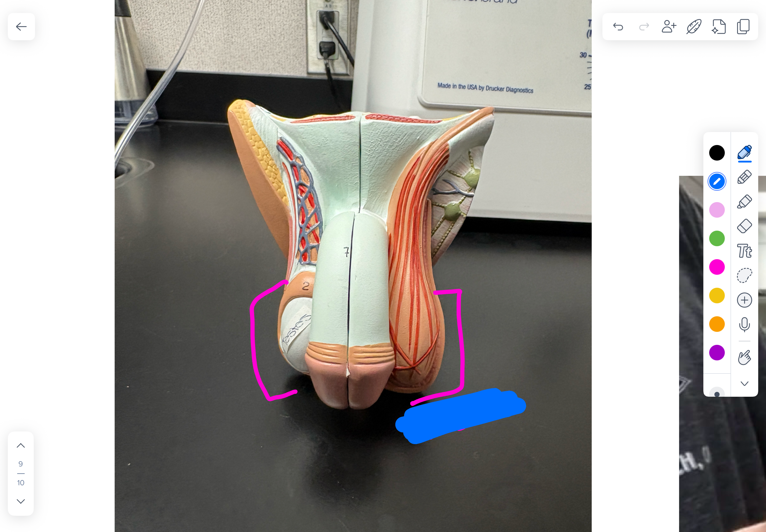Open the pages overview icon
The height and width of the screenshot is (532, 766).
(743, 27)
